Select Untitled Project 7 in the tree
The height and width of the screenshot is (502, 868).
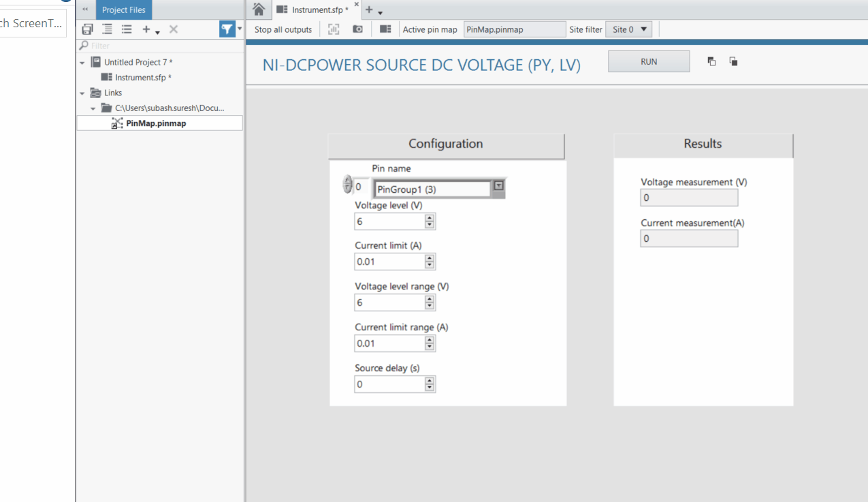tap(138, 62)
